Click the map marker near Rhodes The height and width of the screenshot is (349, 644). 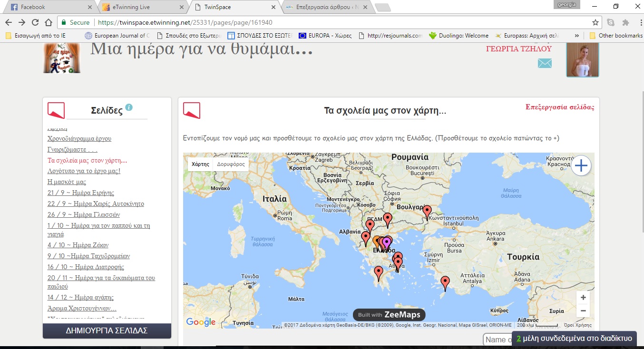(x=445, y=282)
